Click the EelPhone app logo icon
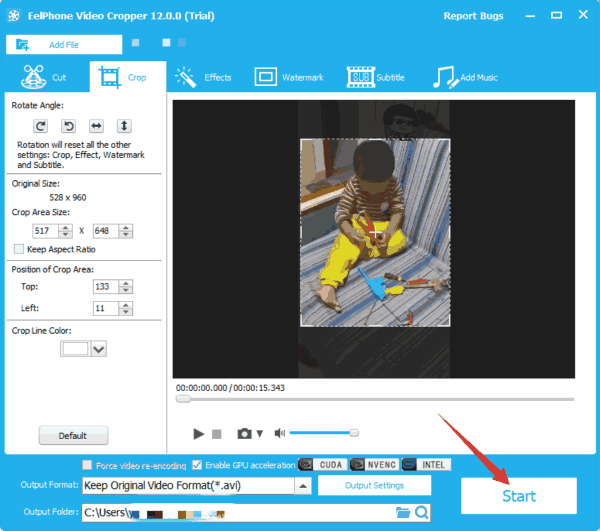The image size is (600, 531). click(14, 16)
